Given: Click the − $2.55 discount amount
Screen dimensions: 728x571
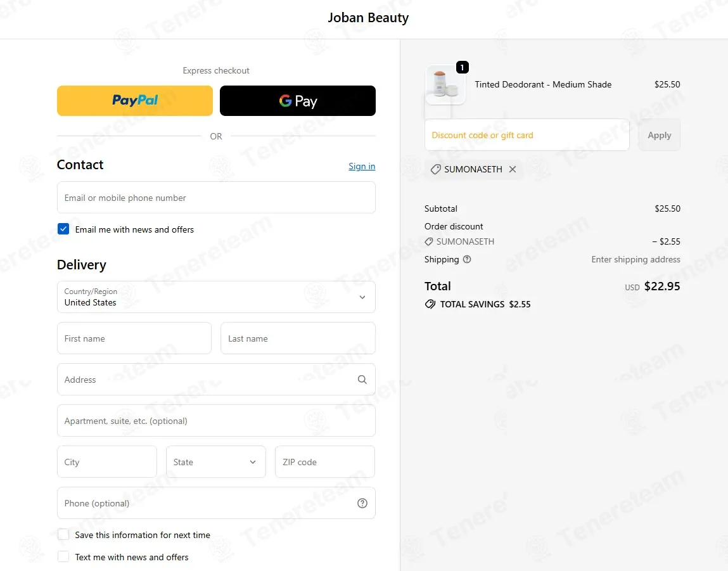Looking at the screenshot, I should [x=667, y=241].
